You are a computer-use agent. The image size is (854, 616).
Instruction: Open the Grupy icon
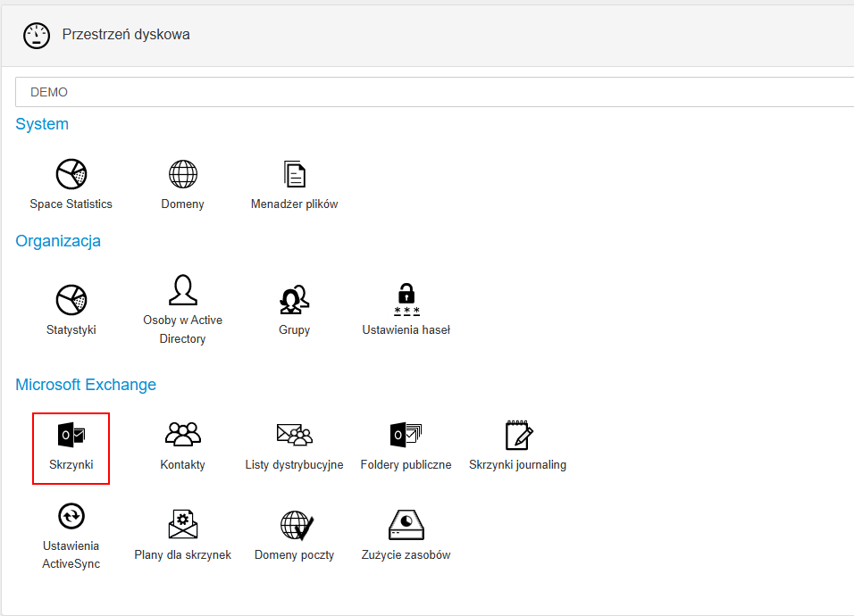click(x=295, y=300)
